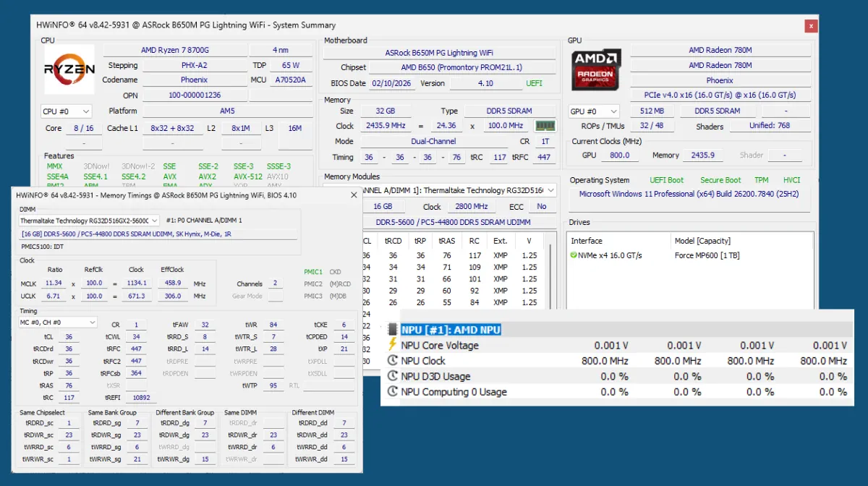Screen dimensions: 868x486
Task: Open memory details via green RAM module icon
Action: (545, 126)
